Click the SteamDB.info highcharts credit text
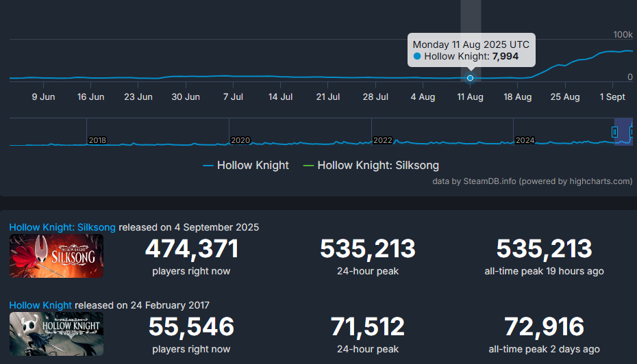The height and width of the screenshot is (364, 637). pos(532,181)
